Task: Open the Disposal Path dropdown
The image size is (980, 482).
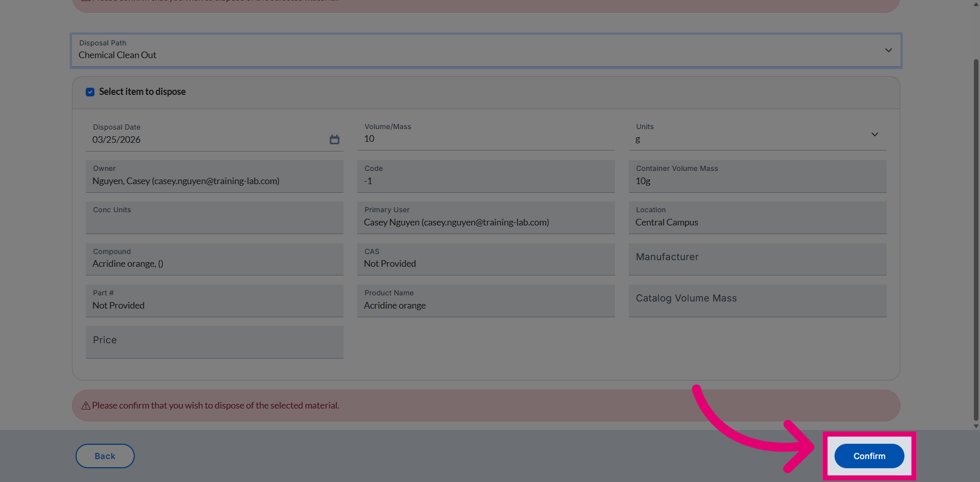Action: 486,50
